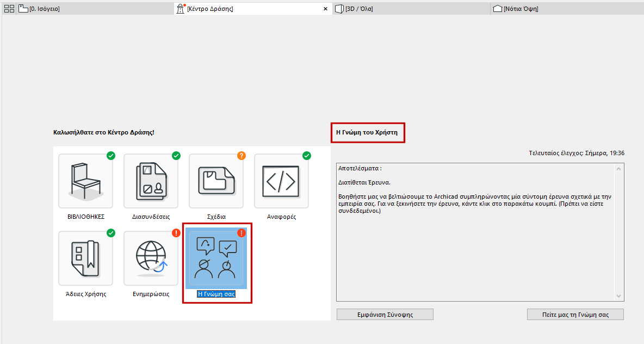
Task: Open the Διασυνδέσεις documents icon
Action: [151, 181]
